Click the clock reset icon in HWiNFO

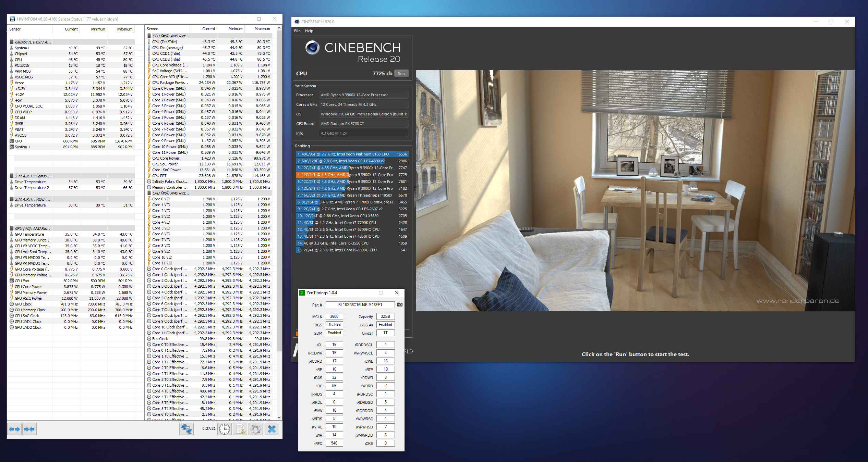(x=225, y=429)
